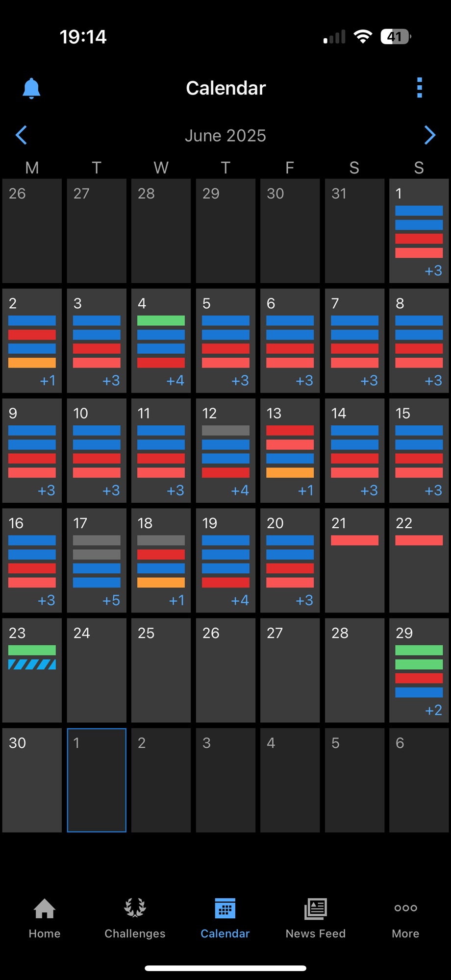Advance to the next month with right chevron
The width and height of the screenshot is (451, 980).
[430, 135]
